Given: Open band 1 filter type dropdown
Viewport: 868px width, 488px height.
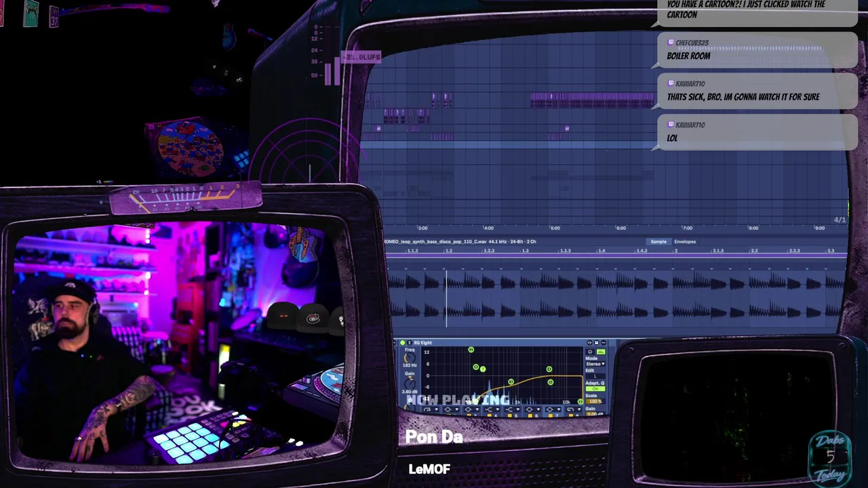Looking at the screenshot, I should [x=431, y=409].
